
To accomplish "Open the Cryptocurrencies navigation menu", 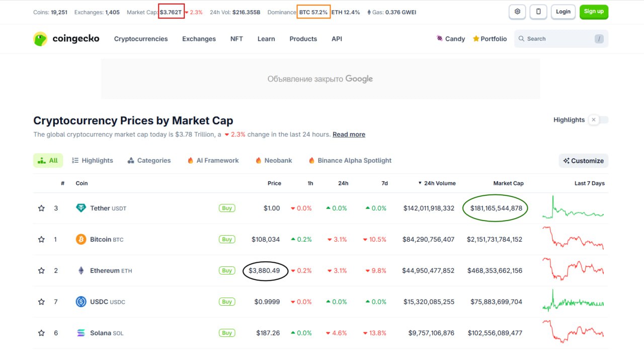I will click(141, 39).
